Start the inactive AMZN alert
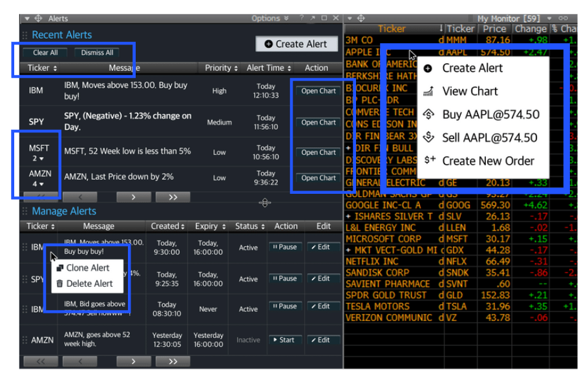Screen dimensions: 588x385 pos(286,340)
